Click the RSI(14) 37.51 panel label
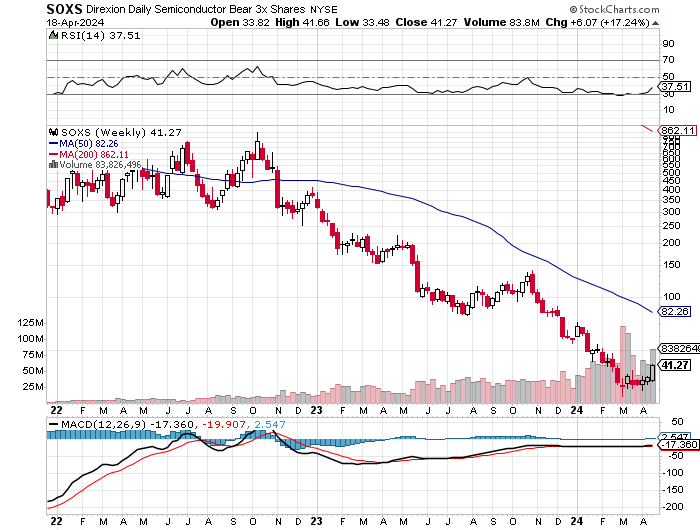The width and height of the screenshot is (700, 530). pos(100,36)
